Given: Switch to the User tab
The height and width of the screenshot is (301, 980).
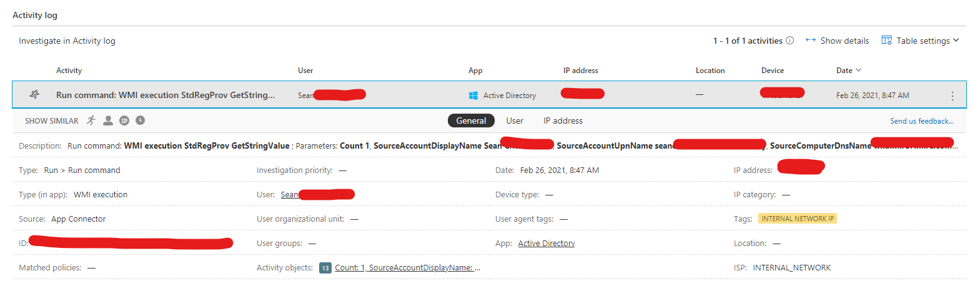Looking at the screenshot, I should [x=515, y=121].
